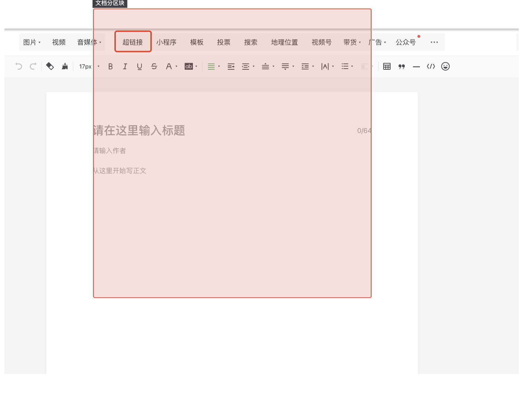This screenshot has height=400, width=532.
Task: Open the both-side indent dropdown
Action: click(x=248, y=66)
